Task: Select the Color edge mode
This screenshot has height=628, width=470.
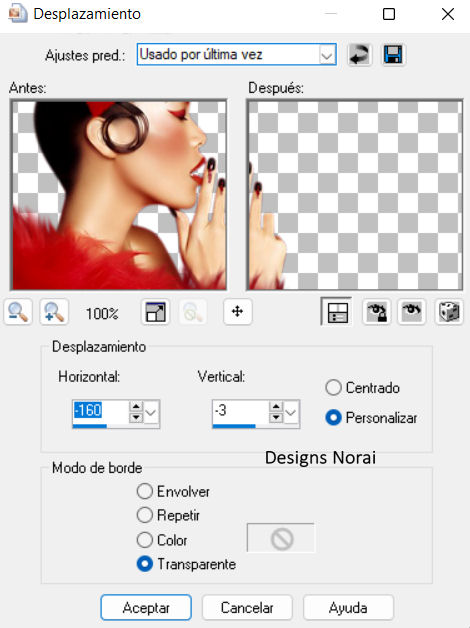Action: pyautogui.click(x=162, y=540)
